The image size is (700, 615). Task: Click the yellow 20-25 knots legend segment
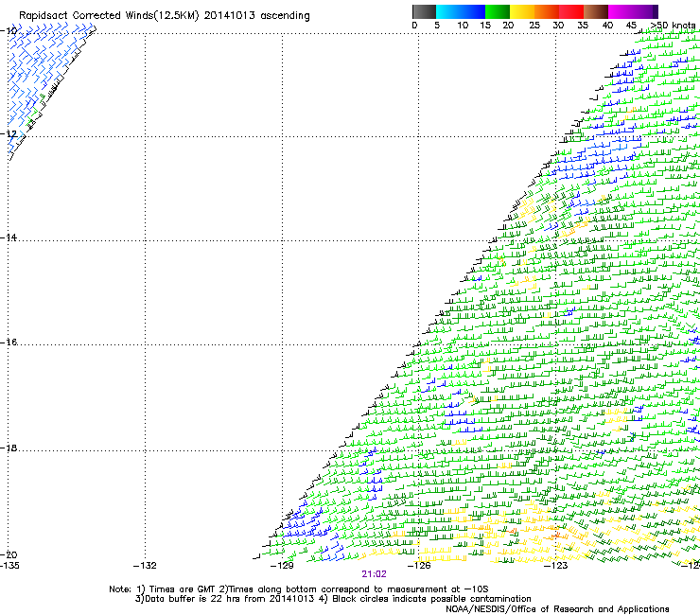click(x=522, y=11)
